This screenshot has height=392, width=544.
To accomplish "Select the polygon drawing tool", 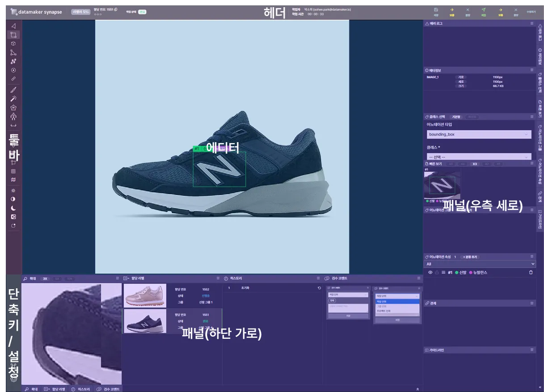I will [x=13, y=52].
